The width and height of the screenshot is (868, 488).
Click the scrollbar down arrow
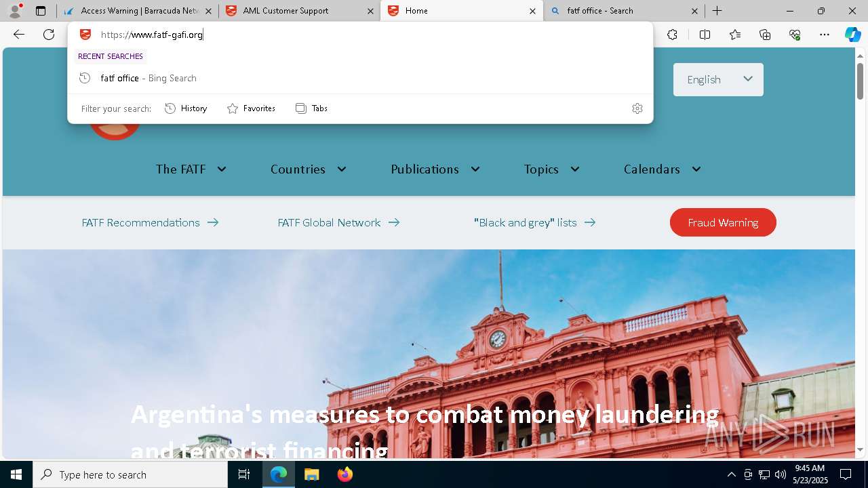pos(860,449)
